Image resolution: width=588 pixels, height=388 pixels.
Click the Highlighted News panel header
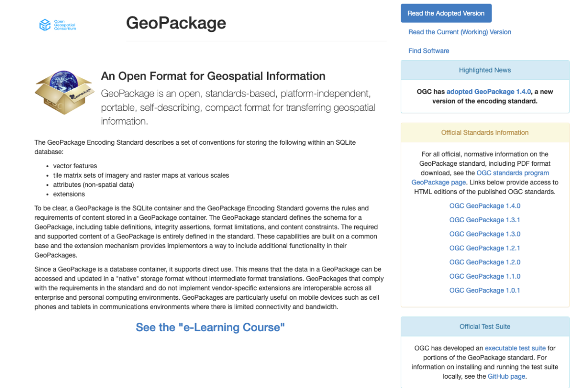point(485,70)
